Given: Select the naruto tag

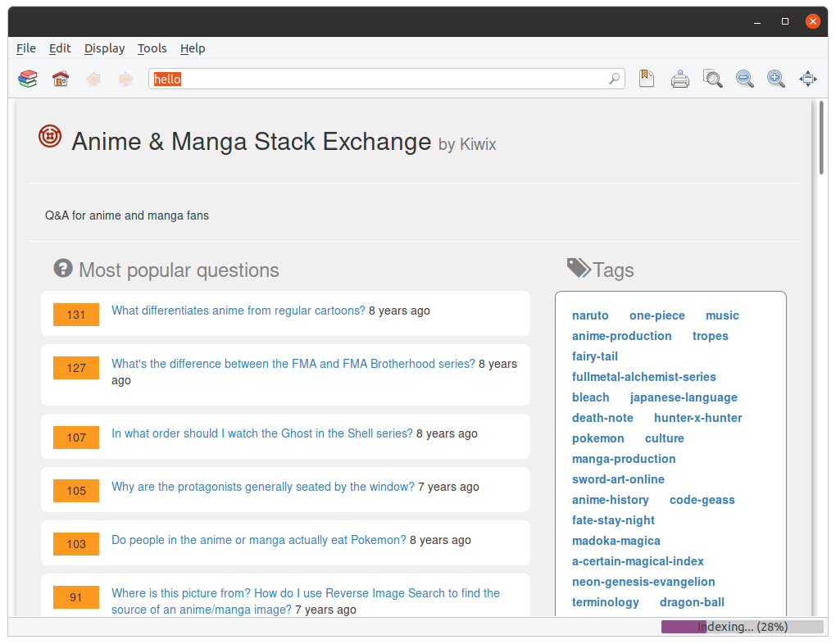Looking at the screenshot, I should pos(590,315).
